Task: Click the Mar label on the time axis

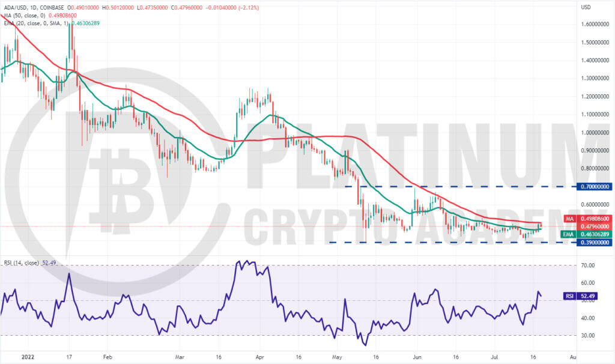Action: click(x=180, y=357)
